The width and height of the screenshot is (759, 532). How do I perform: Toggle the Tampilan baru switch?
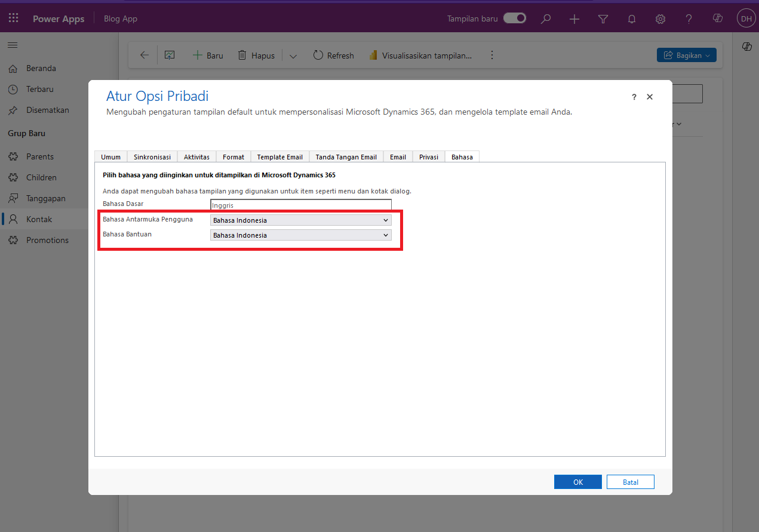click(515, 19)
